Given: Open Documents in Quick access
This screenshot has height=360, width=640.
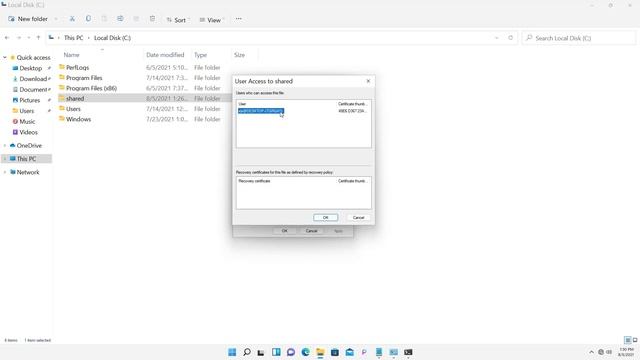Looking at the screenshot, I should coord(33,89).
